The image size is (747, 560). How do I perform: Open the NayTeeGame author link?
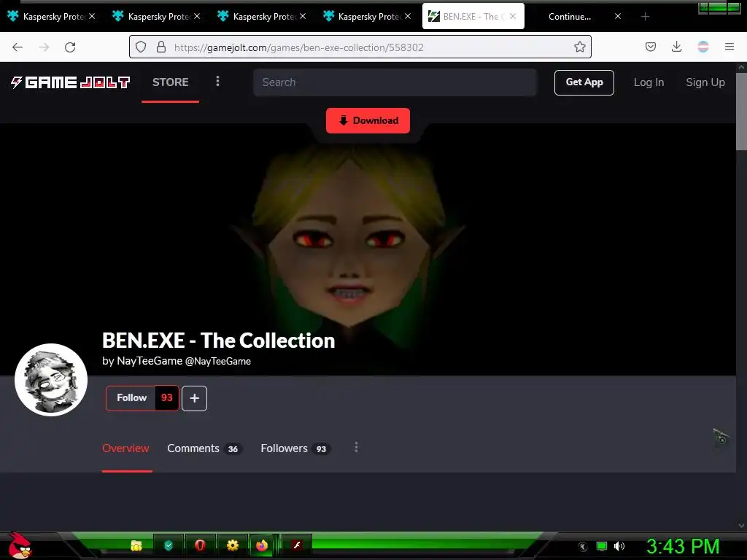click(x=177, y=361)
